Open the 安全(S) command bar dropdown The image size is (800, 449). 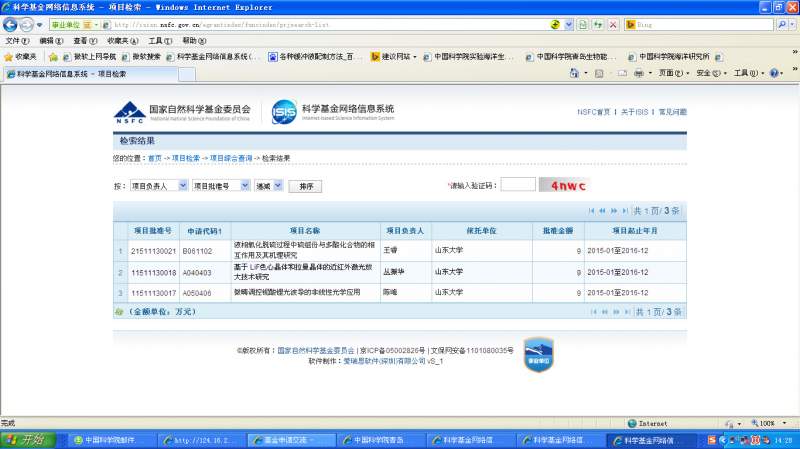click(x=711, y=73)
